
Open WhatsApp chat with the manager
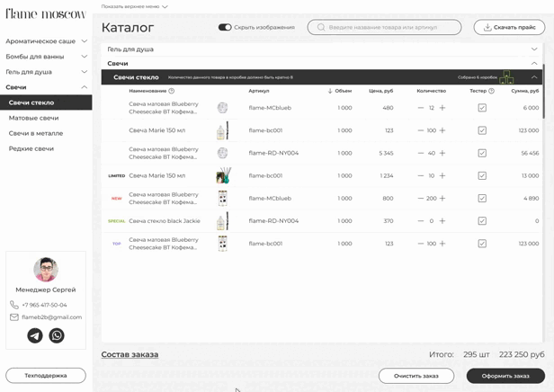pos(57,335)
